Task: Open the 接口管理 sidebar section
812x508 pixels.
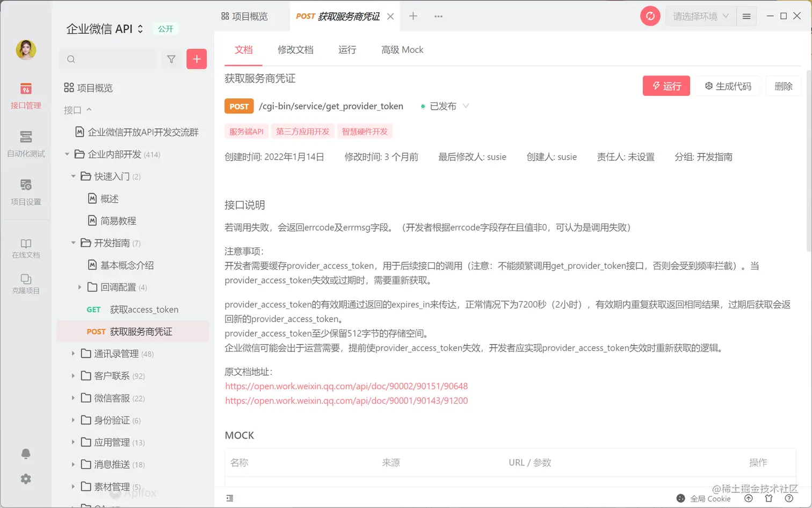Action: click(x=26, y=96)
